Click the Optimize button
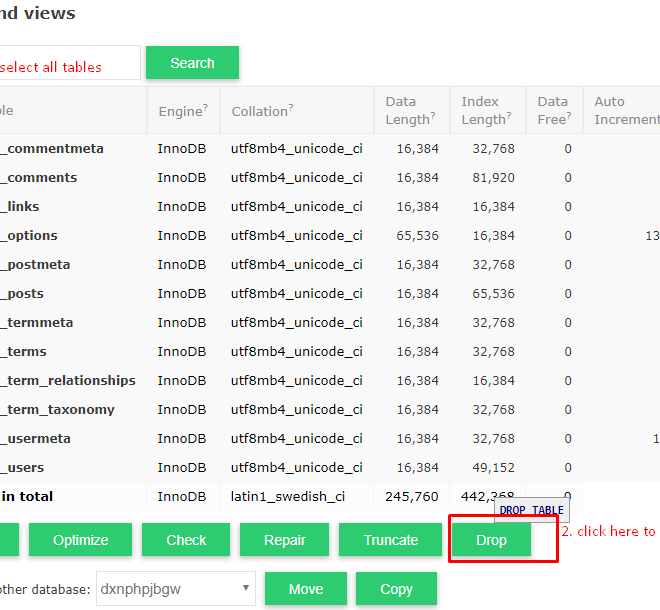This screenshot has width=660, height=610. 80,540
